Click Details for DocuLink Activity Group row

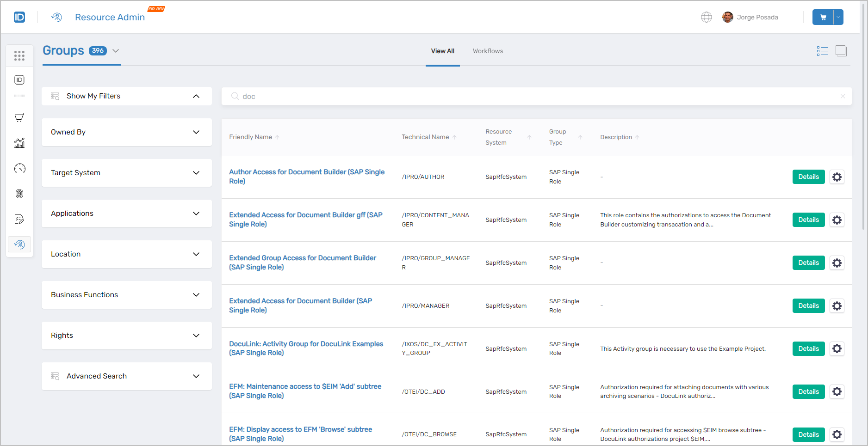[x=808, y=348]
